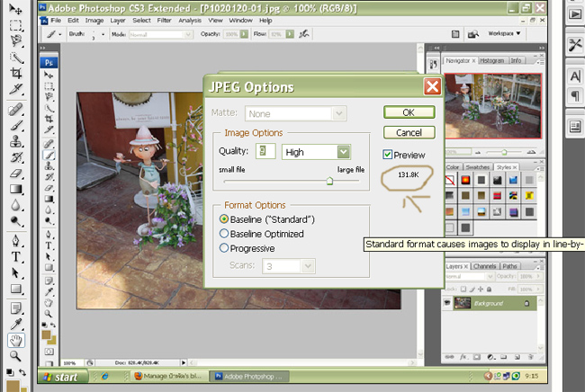Open the blend mode dropdown in Layers panel
This screenshot has height=392, width=585.
490,276
